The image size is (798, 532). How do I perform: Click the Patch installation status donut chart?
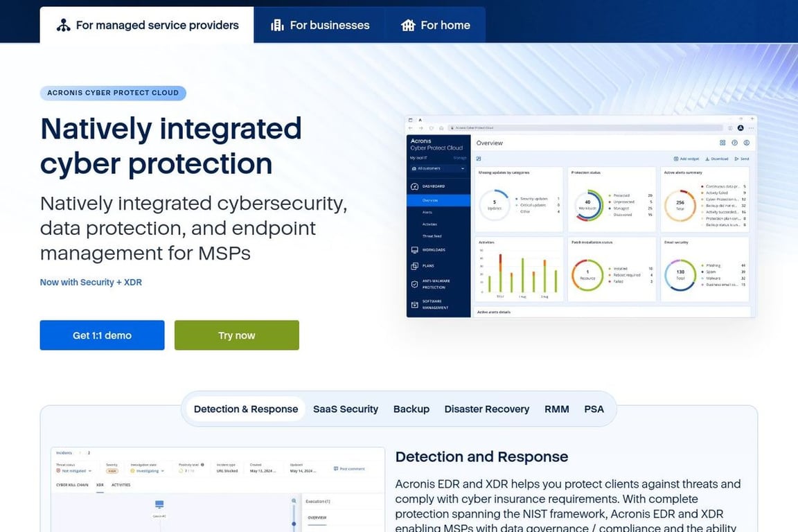587,275
